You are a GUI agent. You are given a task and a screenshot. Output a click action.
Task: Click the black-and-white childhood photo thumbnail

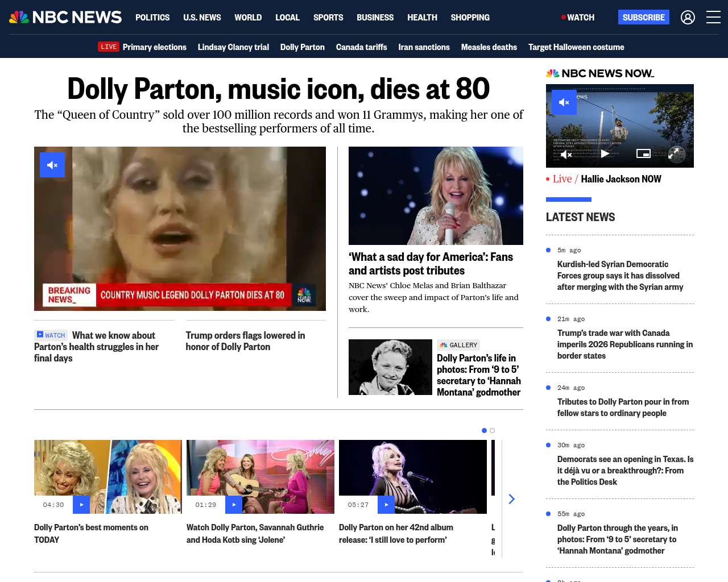point(390,367)
